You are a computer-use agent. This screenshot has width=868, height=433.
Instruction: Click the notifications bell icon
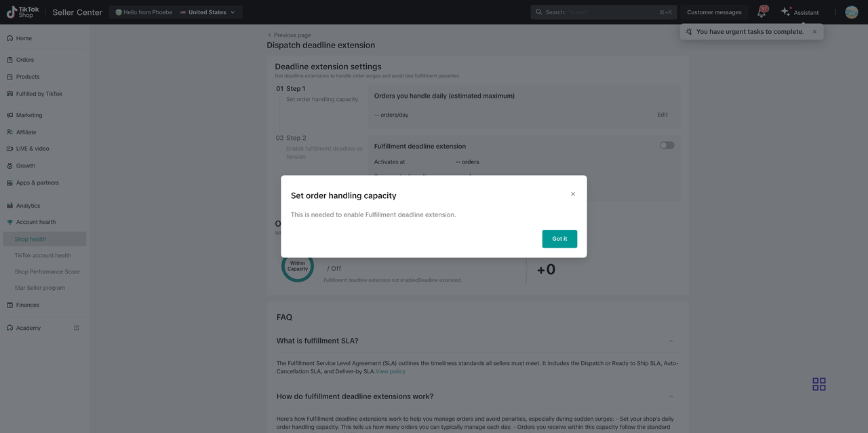[x=762, y=12]
